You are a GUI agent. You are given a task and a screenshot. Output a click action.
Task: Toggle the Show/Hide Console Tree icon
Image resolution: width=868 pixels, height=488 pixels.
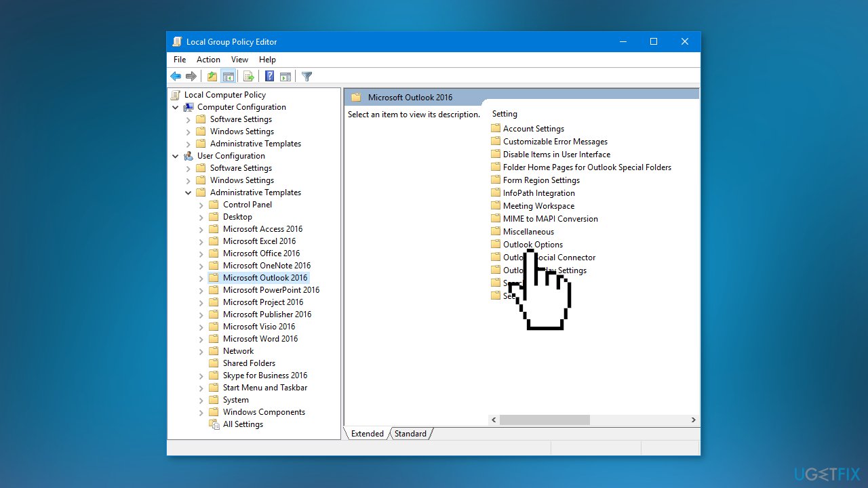click(228, 77)
